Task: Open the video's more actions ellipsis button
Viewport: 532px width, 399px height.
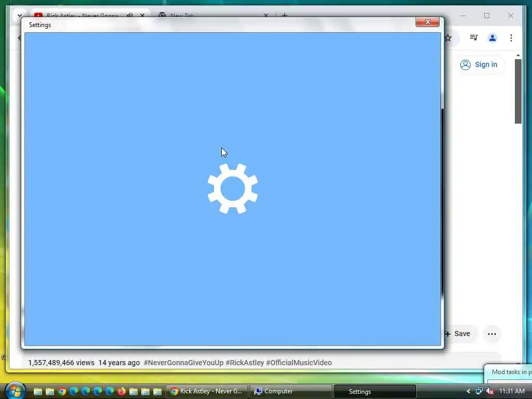Action: click(x=491, y=334)
